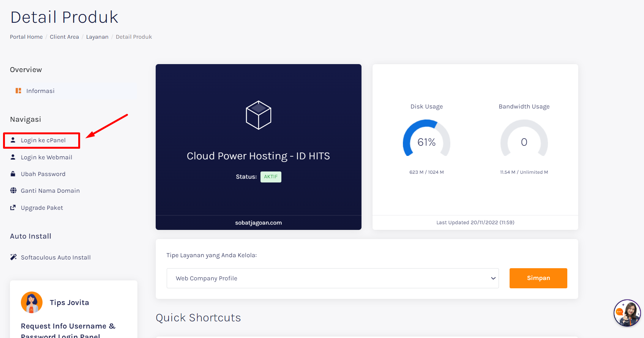Click the Disk Usage label
The image size is (644, 338).
(426, 107)
